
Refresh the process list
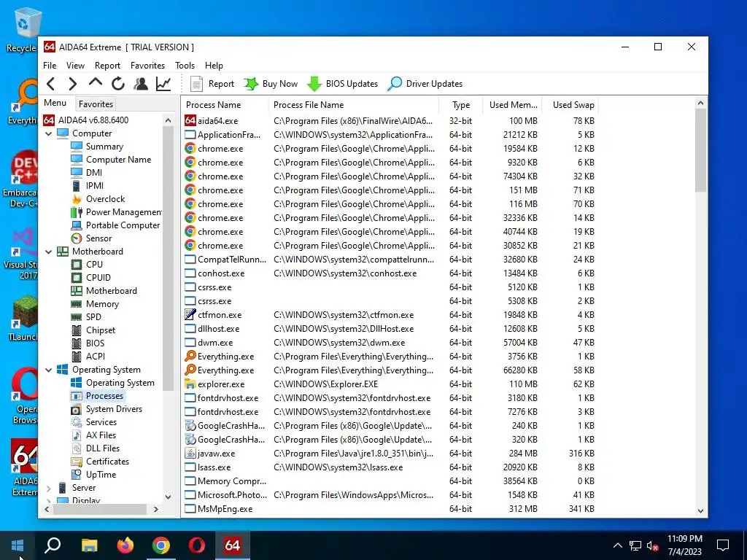coord(118,85)
